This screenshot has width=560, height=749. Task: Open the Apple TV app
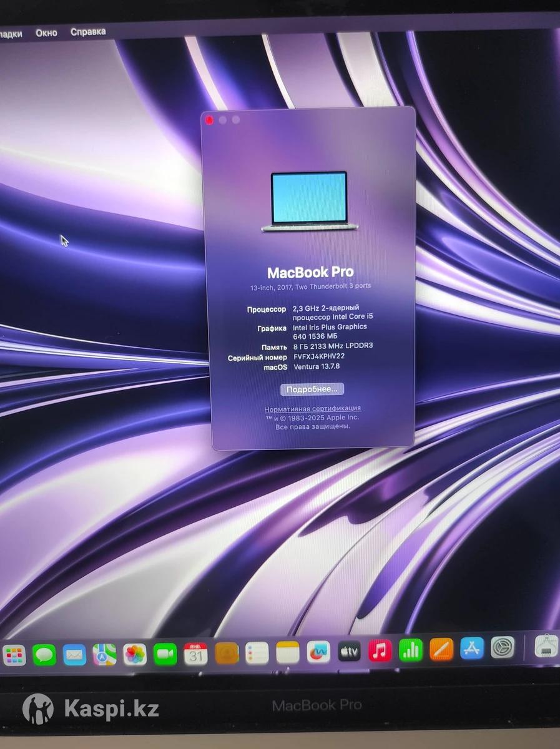coord(350,652)
